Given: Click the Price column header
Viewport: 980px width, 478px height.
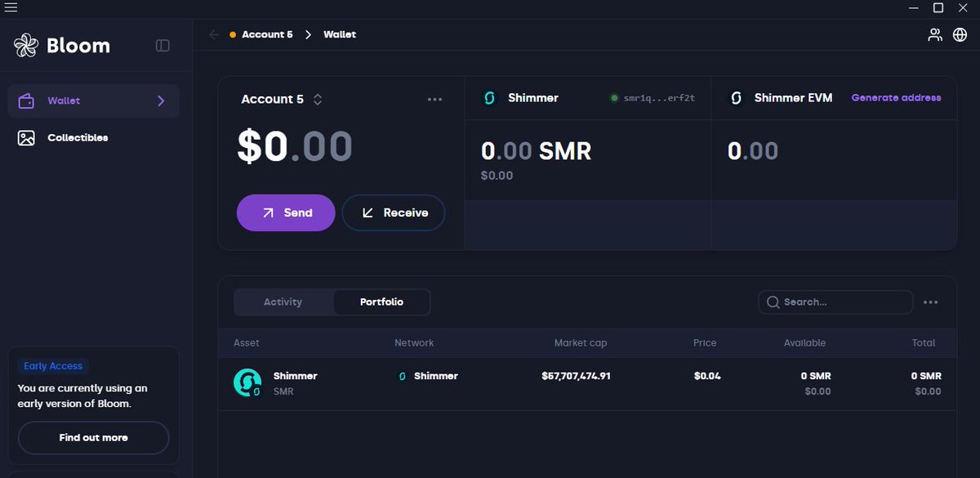Looking at the screenshot, I should tap(705, 343).
